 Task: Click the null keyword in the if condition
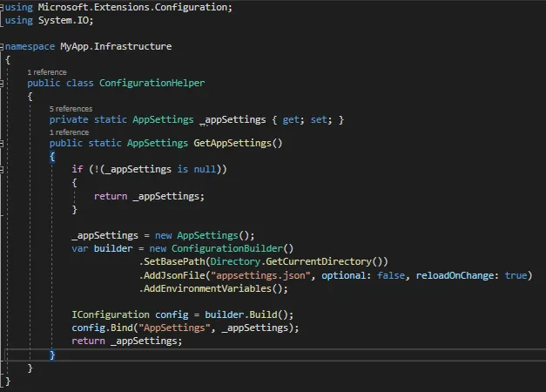[205, 169]
